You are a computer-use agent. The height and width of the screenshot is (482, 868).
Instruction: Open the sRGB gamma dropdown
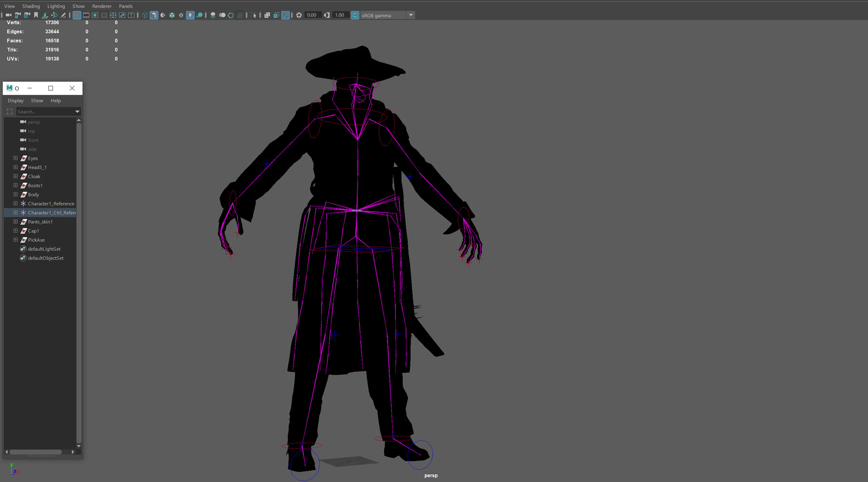tap(411, 15)
